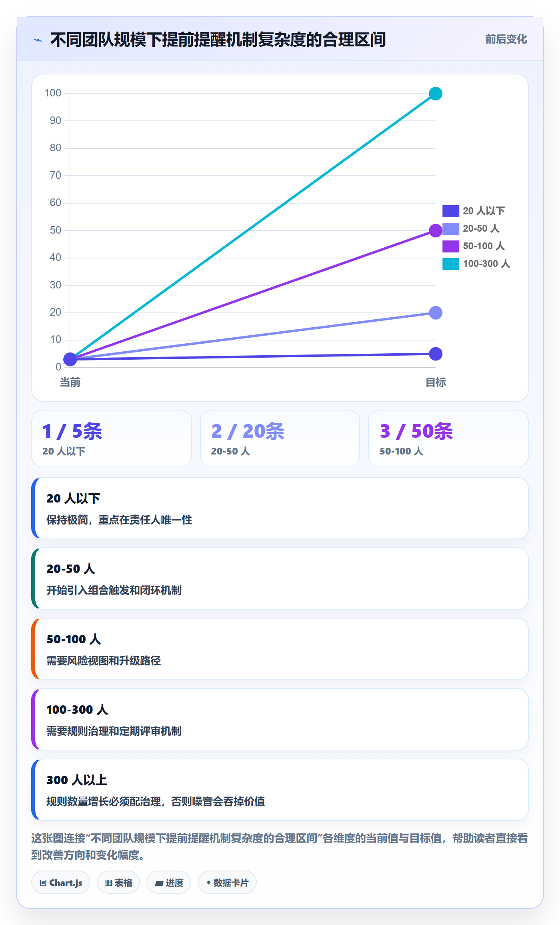Toggle the 100-300 人 legend color swatch
560x925 pixels.
click(450, 264)
